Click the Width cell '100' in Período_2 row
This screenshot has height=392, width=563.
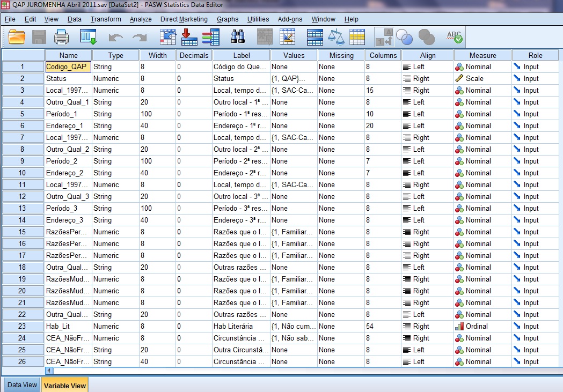(x=157, y=161)
